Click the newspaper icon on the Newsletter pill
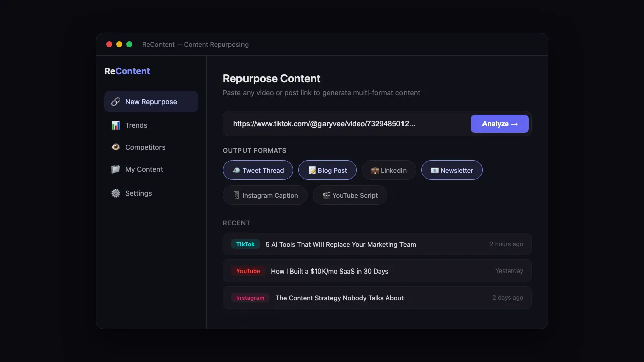The image size is (644, 362). (435, 170)
